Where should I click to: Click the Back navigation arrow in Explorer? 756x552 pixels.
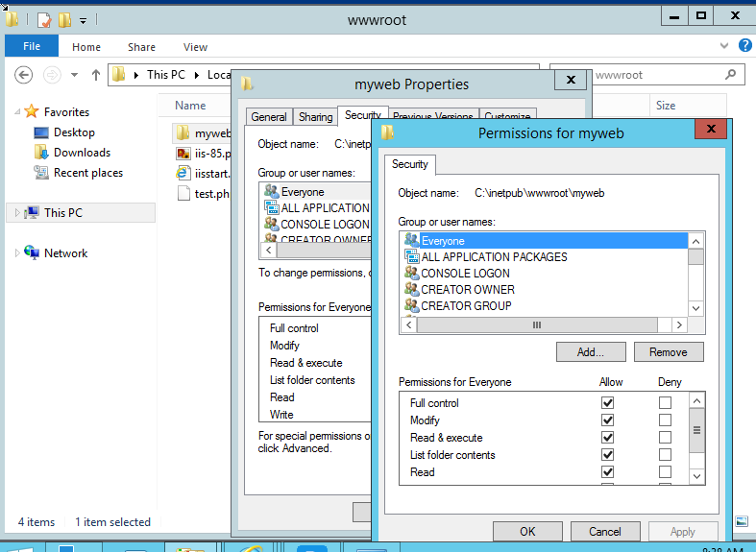click(x=24, y=75)
